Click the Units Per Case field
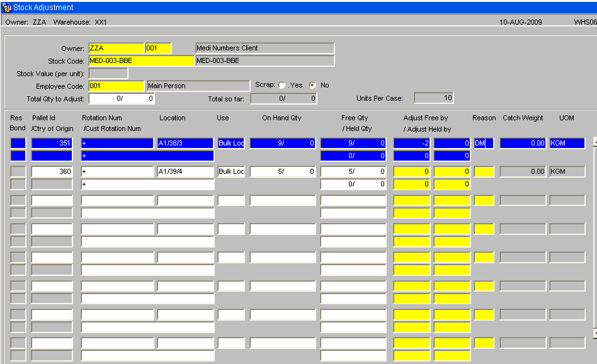Viewport: 597px width, 364px height. click(x=434, y=98)
